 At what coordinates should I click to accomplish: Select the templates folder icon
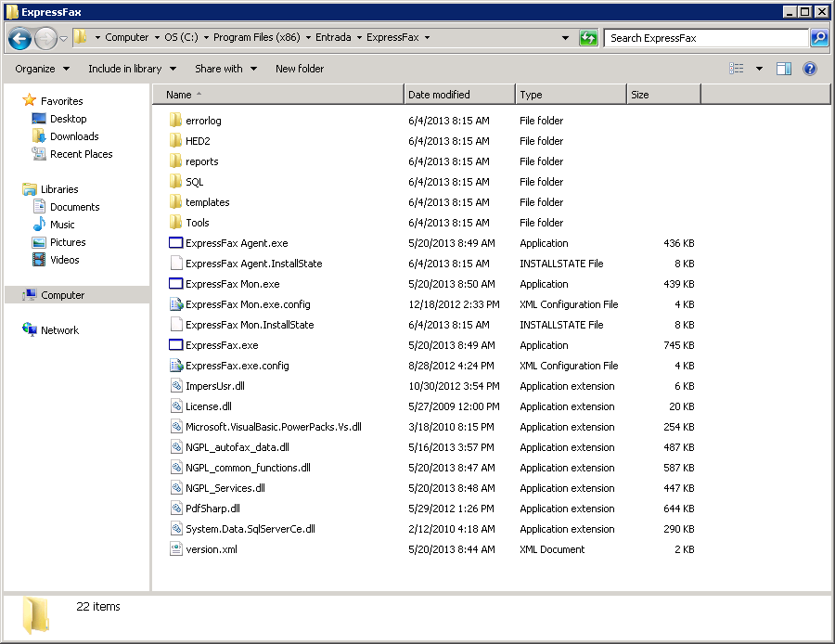175,202
